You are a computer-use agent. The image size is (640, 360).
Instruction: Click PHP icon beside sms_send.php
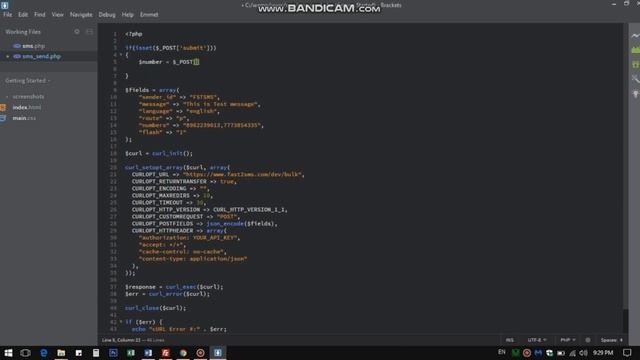17,56
